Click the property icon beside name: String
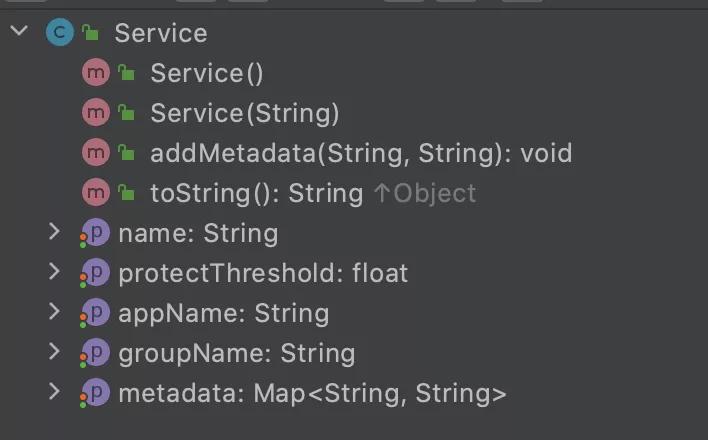Screen dimensions: 708x440 (x=95, y=233)
